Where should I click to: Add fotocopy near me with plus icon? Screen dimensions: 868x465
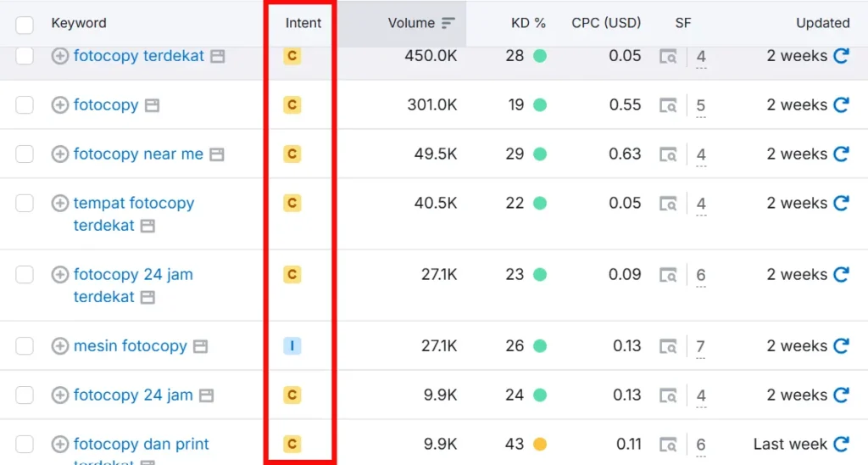[60, 154]
